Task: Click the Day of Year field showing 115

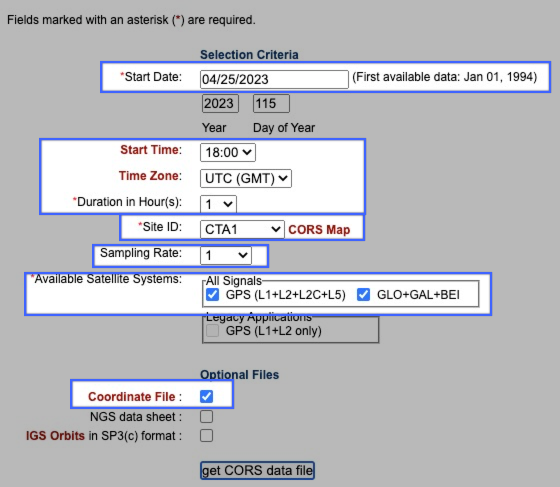Action: [271, 104]
